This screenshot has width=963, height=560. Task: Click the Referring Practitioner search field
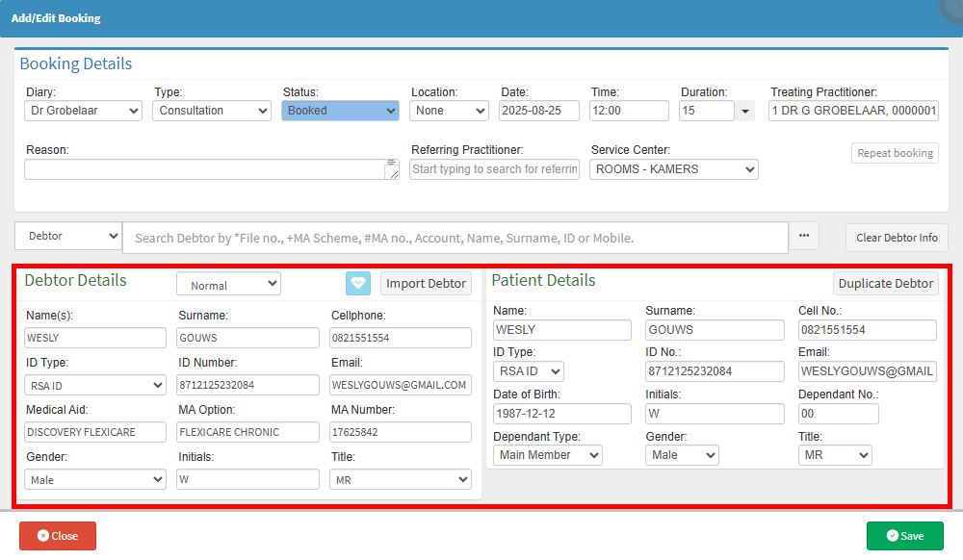[494, 169]
